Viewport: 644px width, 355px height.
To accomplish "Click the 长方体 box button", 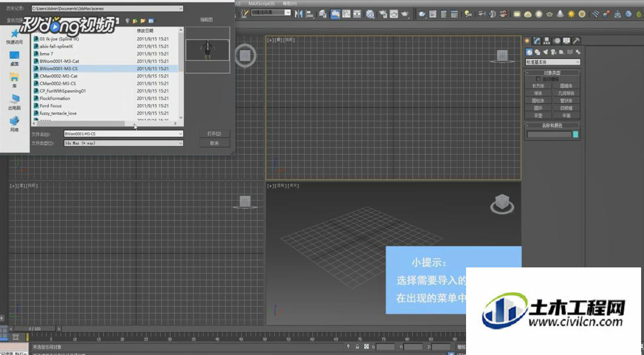I will click(x=538, y=86).
